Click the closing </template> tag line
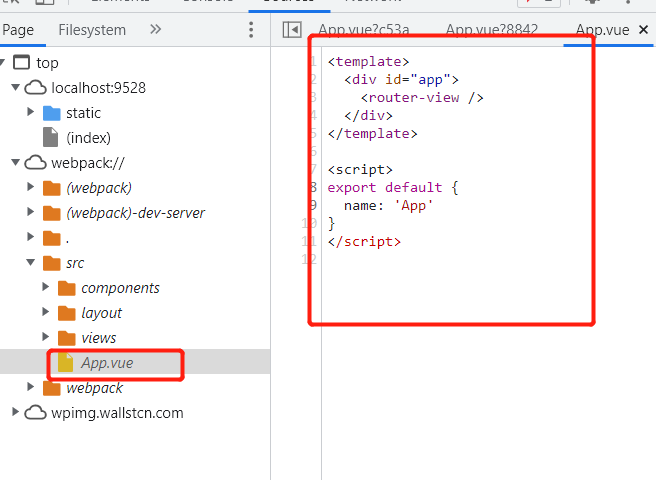 pos(372,133)
